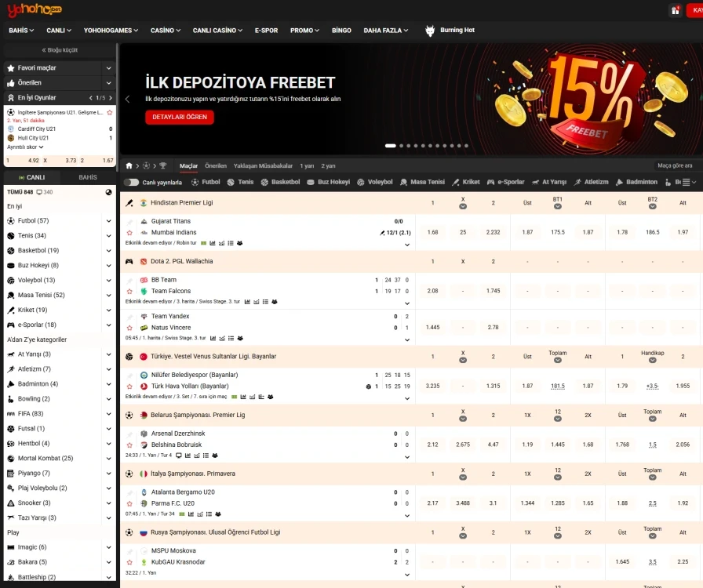Image resolution: width=703 pixels, height=588 pixels.
Task: Favorite the Mumbai Indians match star
Action: point(129,233)
